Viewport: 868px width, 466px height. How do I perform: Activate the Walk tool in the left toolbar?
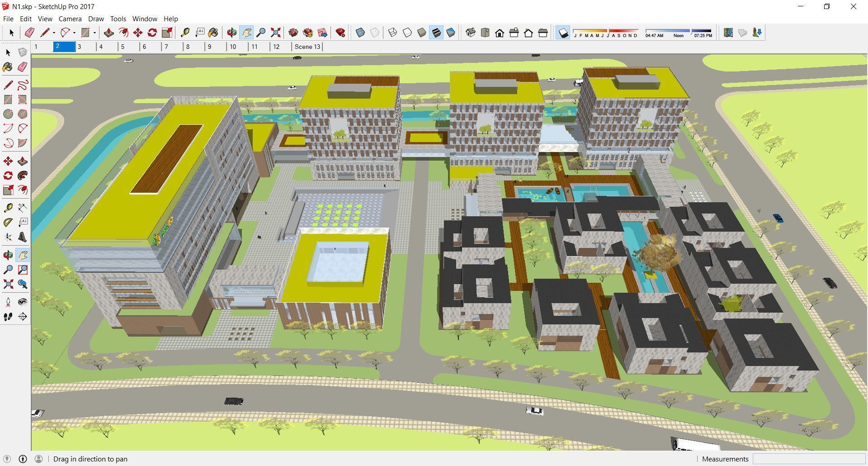(x=8, y=316)
